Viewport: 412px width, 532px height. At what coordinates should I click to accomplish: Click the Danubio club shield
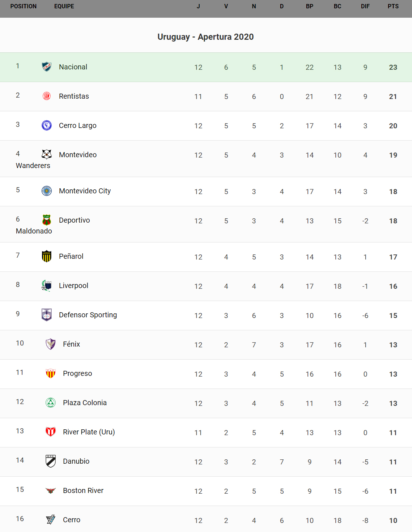[x=51, y=461]
